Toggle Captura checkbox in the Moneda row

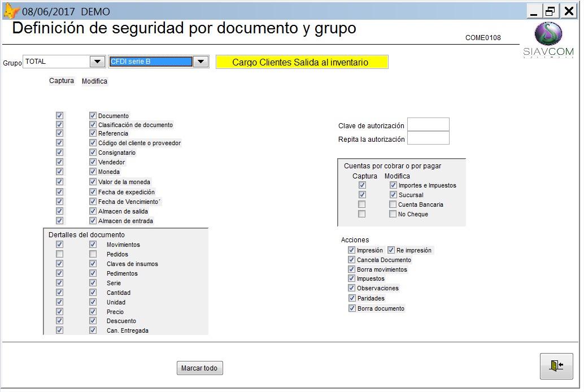(x=60, y=171)
